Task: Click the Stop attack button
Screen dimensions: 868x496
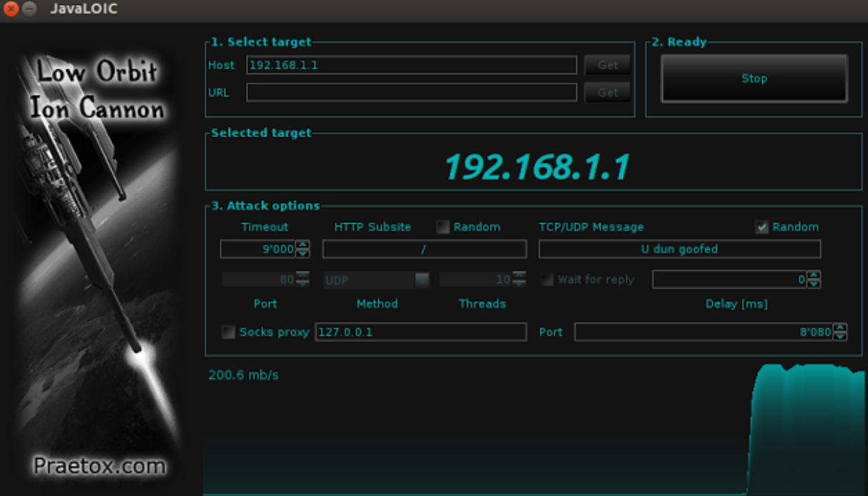Action: click(x=754, y=79)
